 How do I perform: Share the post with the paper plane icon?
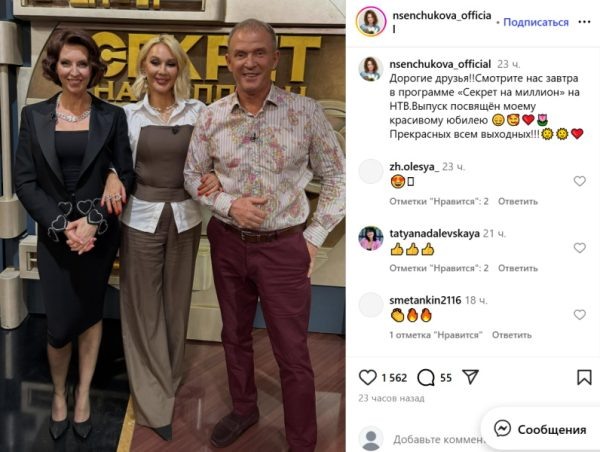[x=470, y=377]
